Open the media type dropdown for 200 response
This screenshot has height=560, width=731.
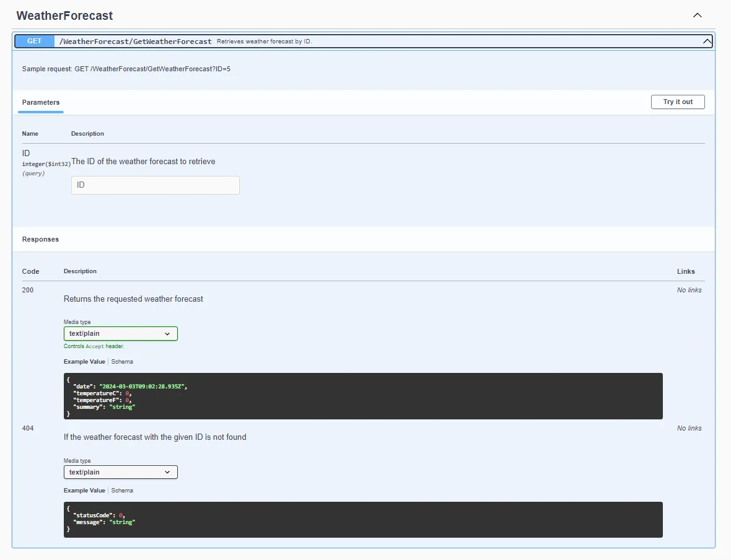click(x=121, y=333)
